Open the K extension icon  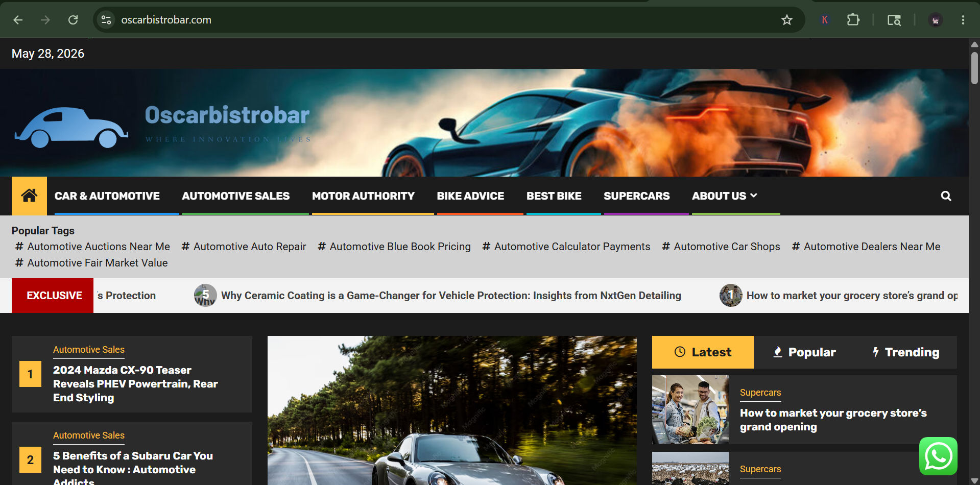tap(825, 20)
